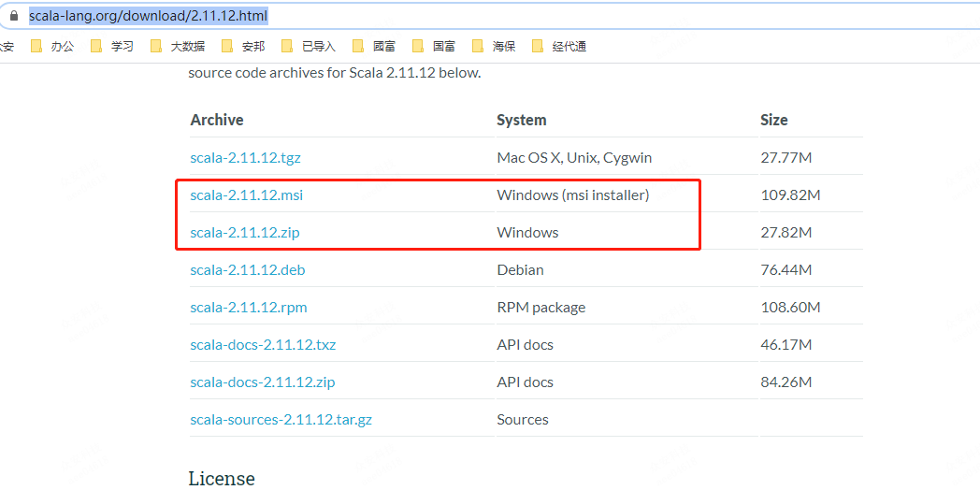The width and height of the screenshot is (980, 490).
Task: Open the 大数据 bookmark folder icon
Action: click(156, 46)
